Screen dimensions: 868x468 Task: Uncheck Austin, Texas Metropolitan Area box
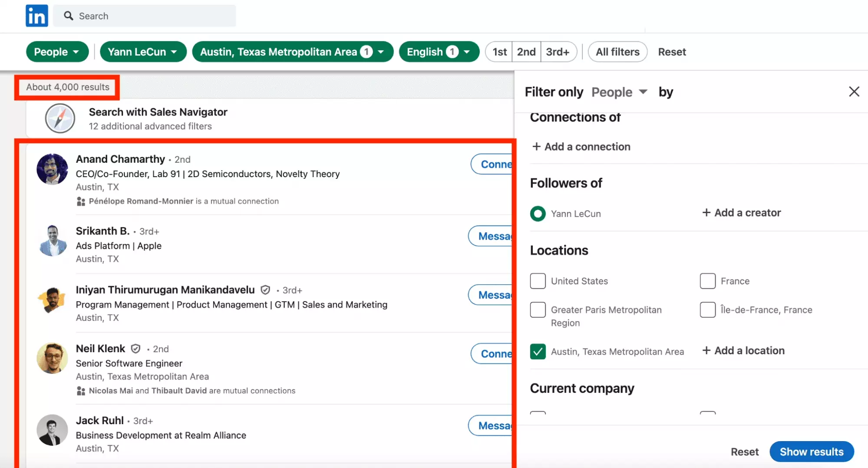pyautogui.click(x=538, y=352)
